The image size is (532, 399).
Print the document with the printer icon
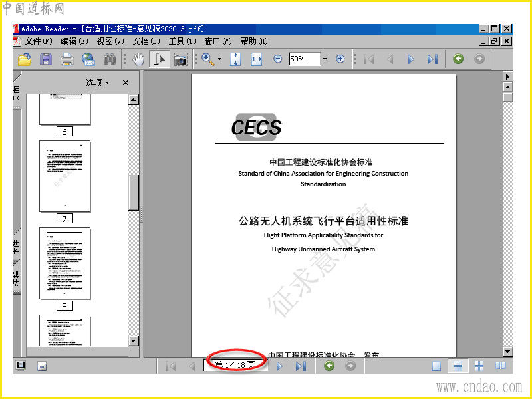pyautogui.click(x=67, y=59)
